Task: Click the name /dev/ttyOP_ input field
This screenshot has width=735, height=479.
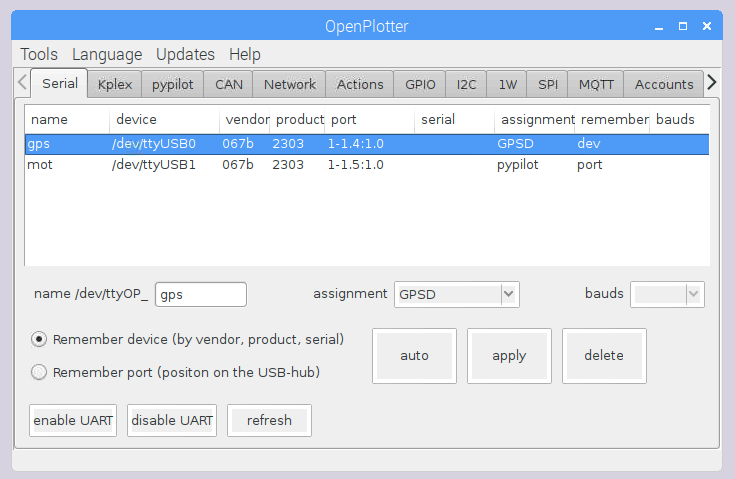Action: [201, 294]
